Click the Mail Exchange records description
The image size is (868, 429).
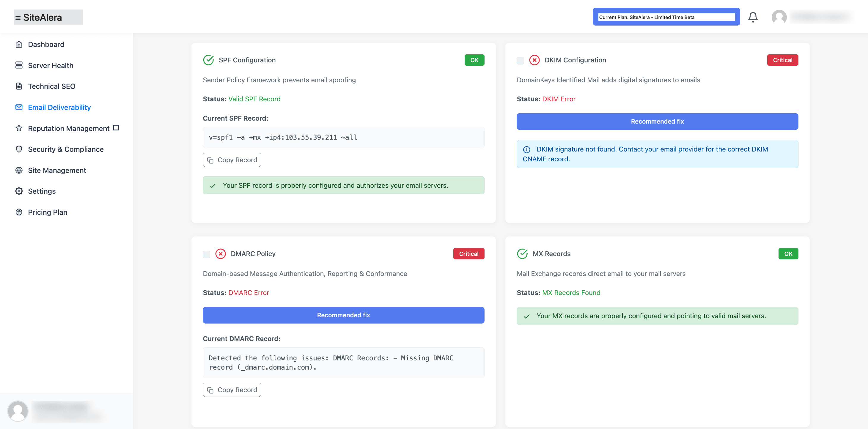(601, 273)
